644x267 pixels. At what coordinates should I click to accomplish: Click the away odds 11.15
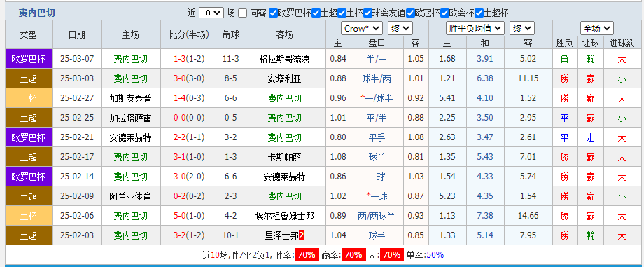click(528, 78)
